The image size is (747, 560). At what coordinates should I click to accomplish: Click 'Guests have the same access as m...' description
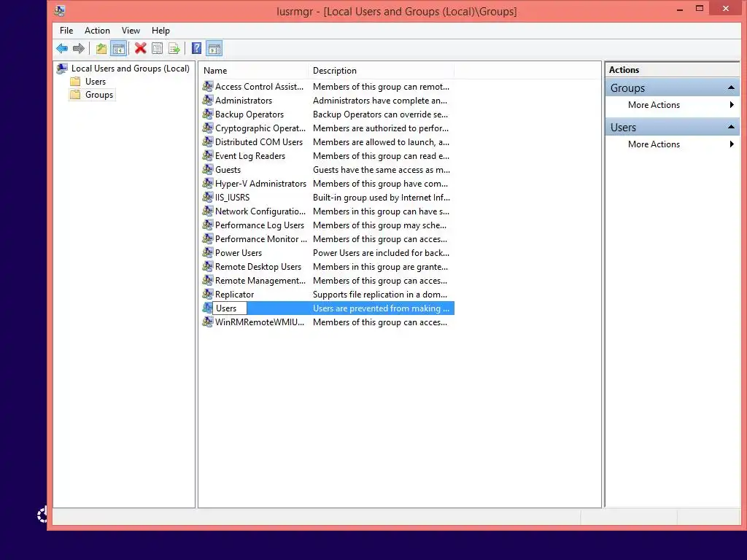click(x=381, y=169)
